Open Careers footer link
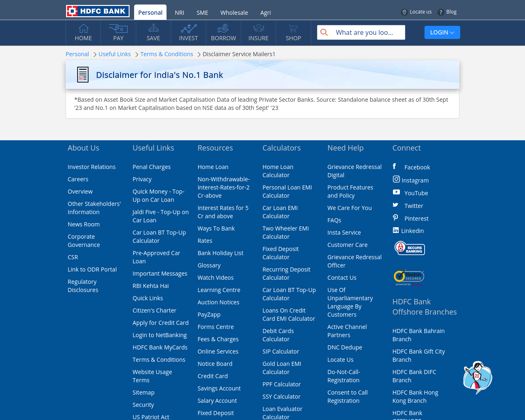Image resolution: width=525 pixels, height=420 pixels. (78, 179)
